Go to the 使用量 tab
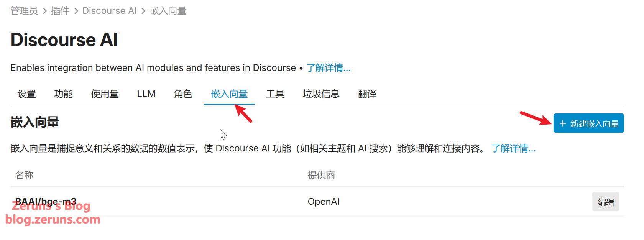The width and height of the screenshot is (644, 240). coord(105,94)
